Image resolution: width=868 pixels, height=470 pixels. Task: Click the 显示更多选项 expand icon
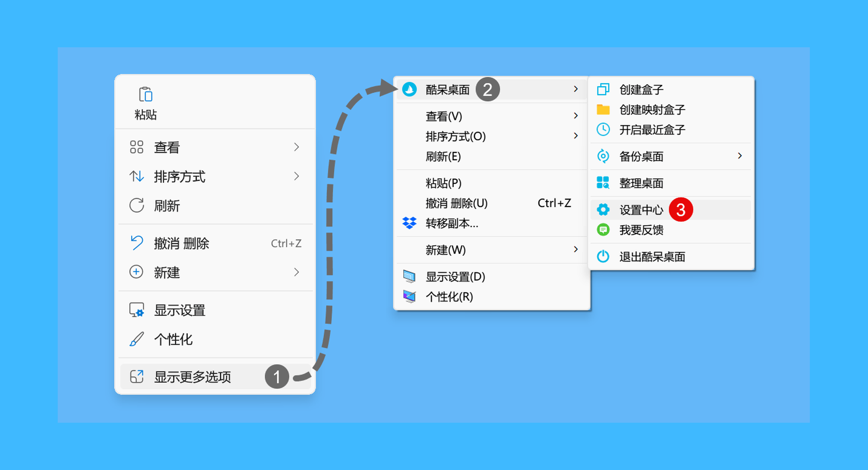(136, 376)
